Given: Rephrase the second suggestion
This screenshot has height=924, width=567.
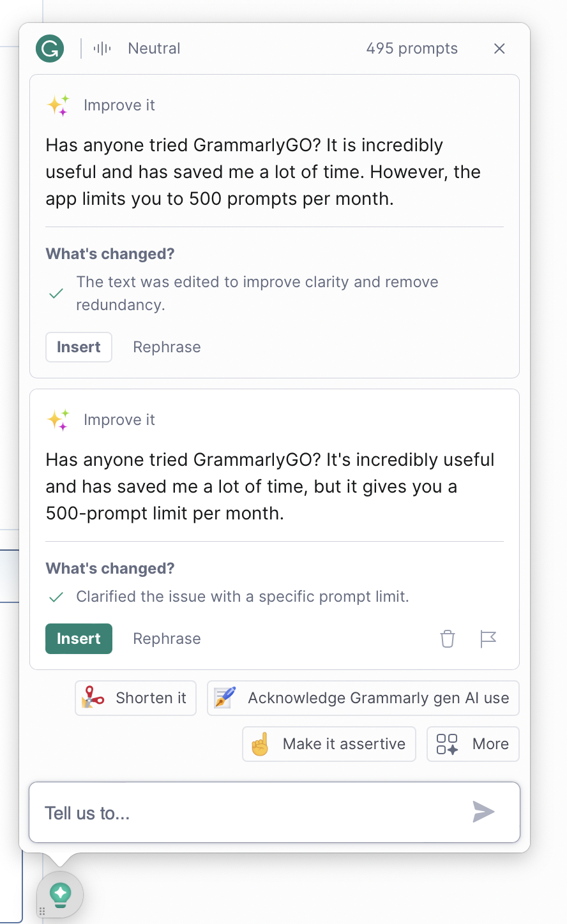Looking at the screenshot, I should coord(167,639).
